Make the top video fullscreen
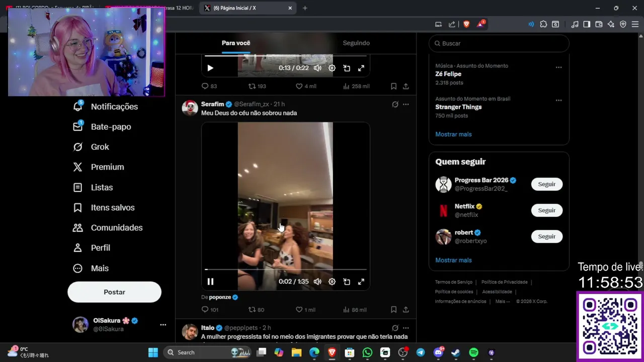The width and height of the screenshot is (644, 362). (x=361, y=68)
